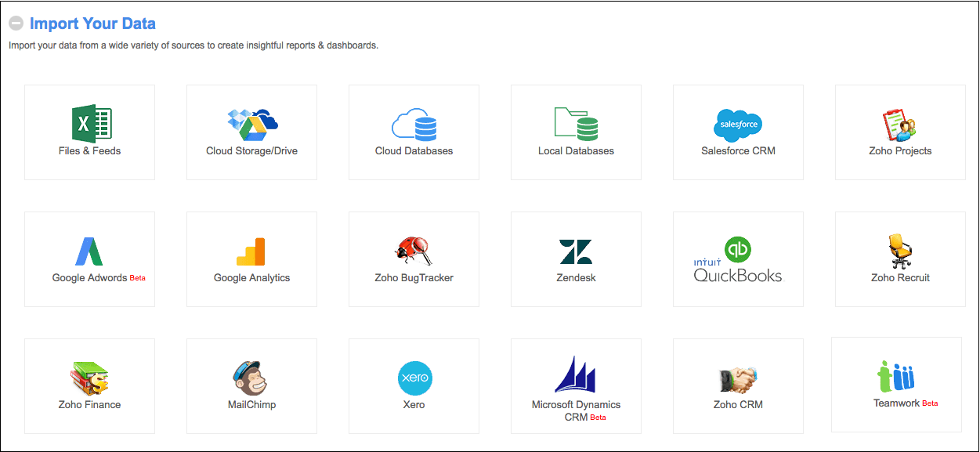The image size is (980, 452).
Task: Open the Cloud Storage/Drive icon
Action: [252, 125]
